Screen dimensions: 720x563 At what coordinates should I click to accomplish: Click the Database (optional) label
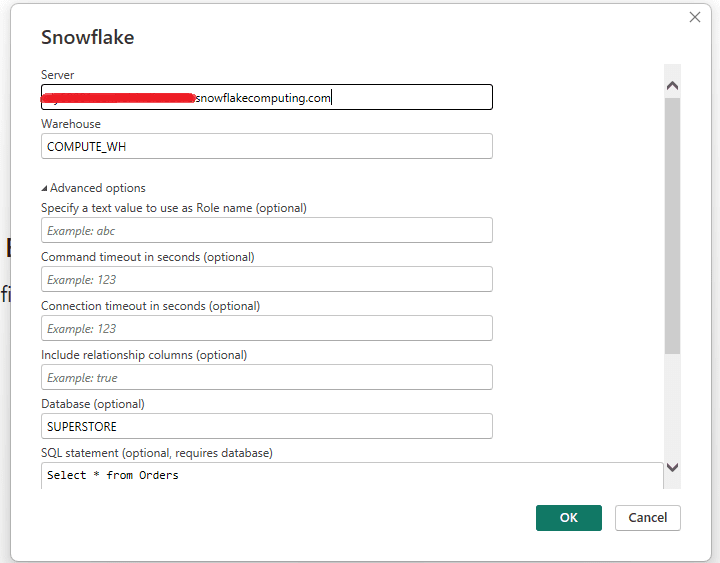93,404
